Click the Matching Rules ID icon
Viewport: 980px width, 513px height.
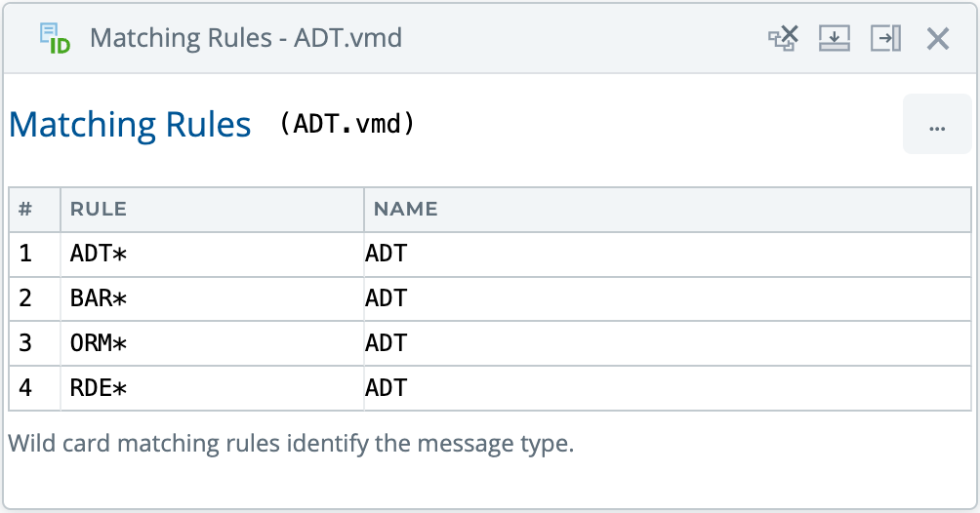55,39
